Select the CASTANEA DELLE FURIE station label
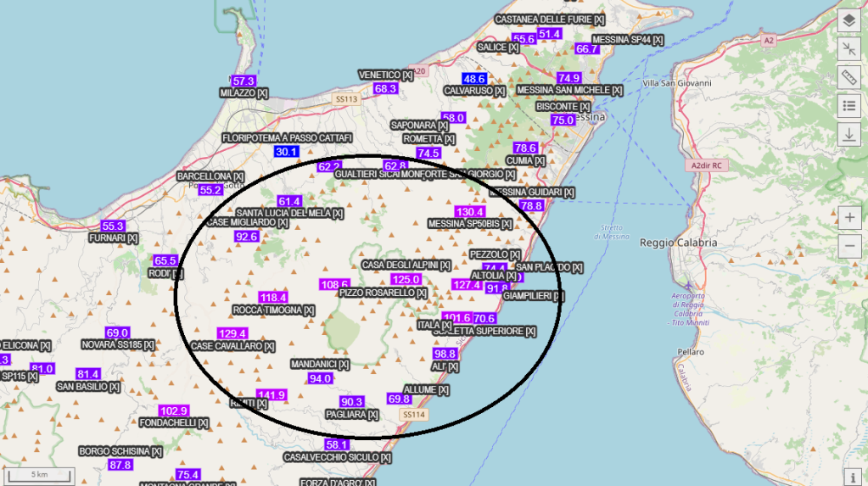Viewport: 868px width, 486px height. (550, 20)
